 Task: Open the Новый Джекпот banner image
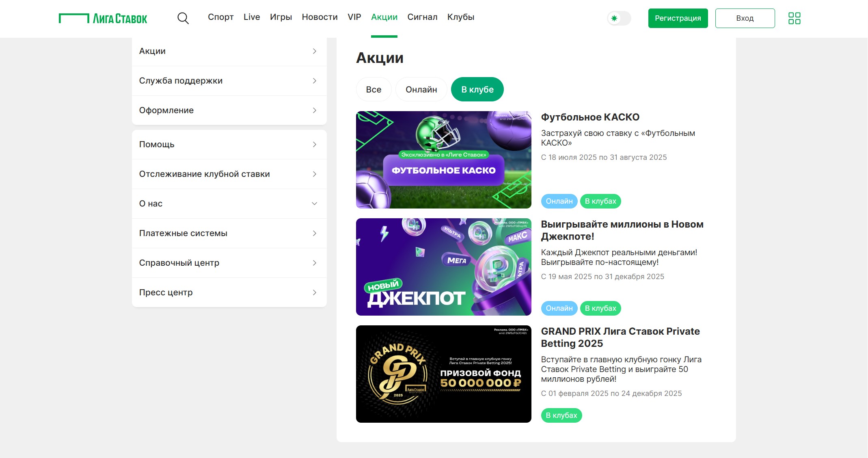(x=443, y=267)
